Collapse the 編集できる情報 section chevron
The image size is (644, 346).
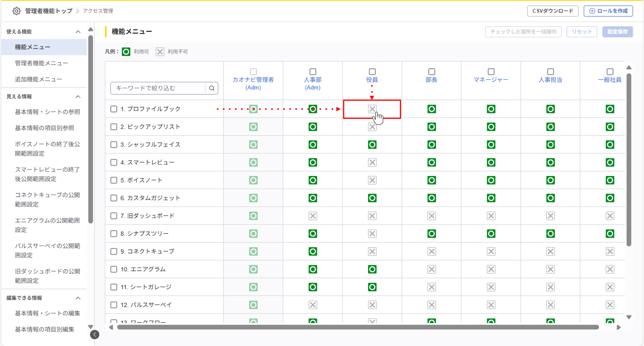click(78, 298)
